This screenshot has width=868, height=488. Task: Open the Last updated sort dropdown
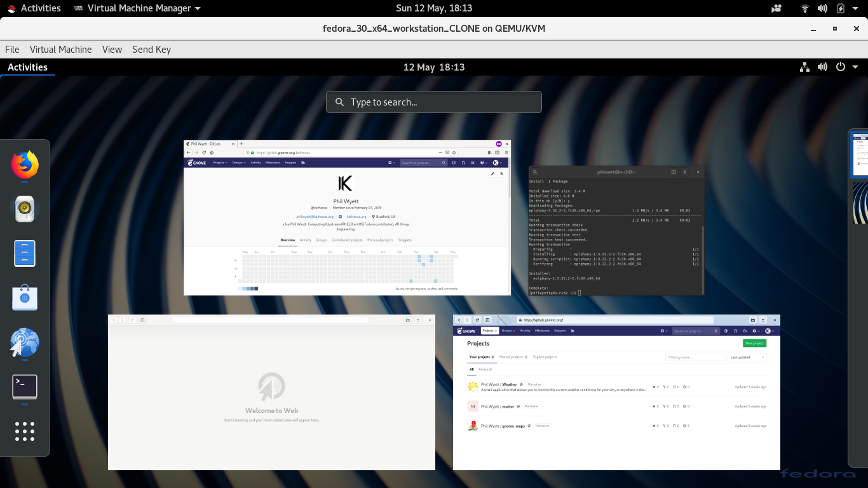(747, 357)
